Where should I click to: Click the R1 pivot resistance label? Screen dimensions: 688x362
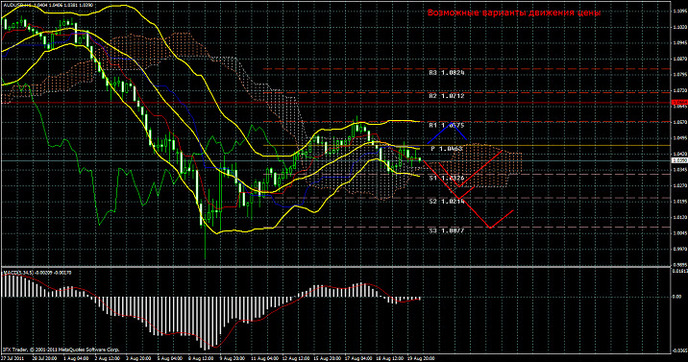click(446, 125)
